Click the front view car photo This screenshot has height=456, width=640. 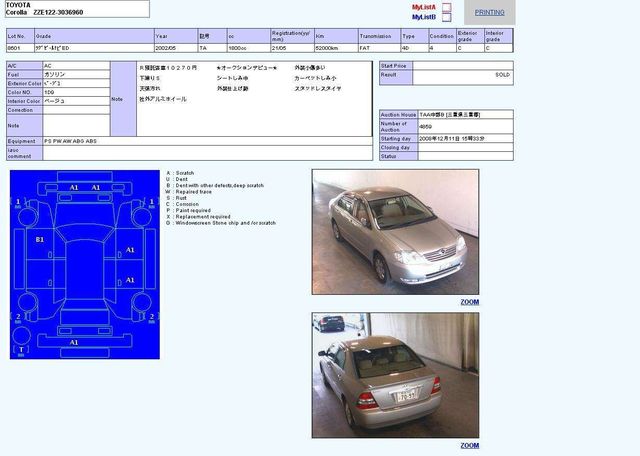pyautogui.click(x=395, y=231)
